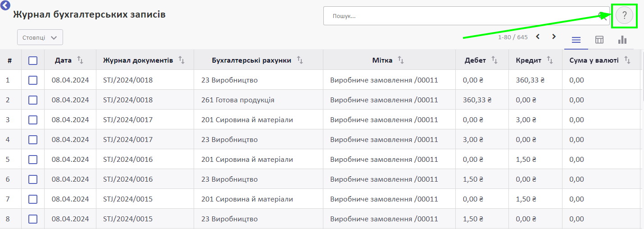This screenshot has width=644, height=229.
Task: Go back using the purple arrow icon
Action: tap(5, 5)
